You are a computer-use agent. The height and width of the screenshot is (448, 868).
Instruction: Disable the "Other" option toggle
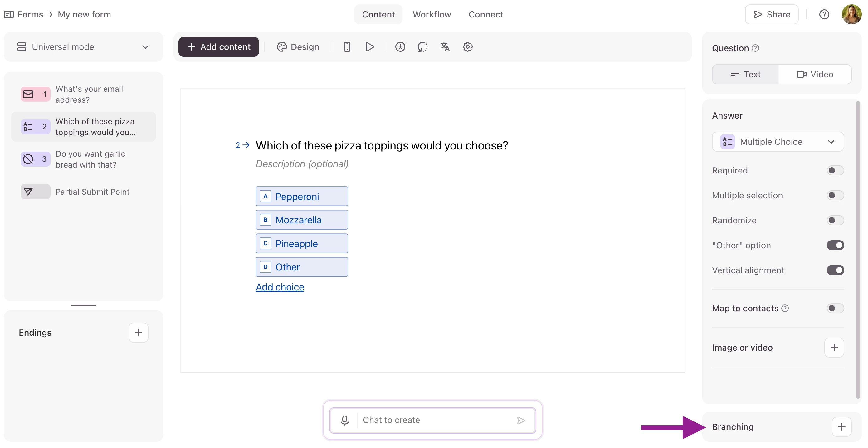(x=835, y=245)
